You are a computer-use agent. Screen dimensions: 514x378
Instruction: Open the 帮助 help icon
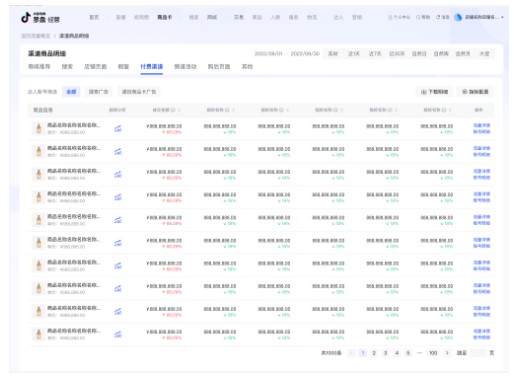pyautogui.click(x=423, y=17)
